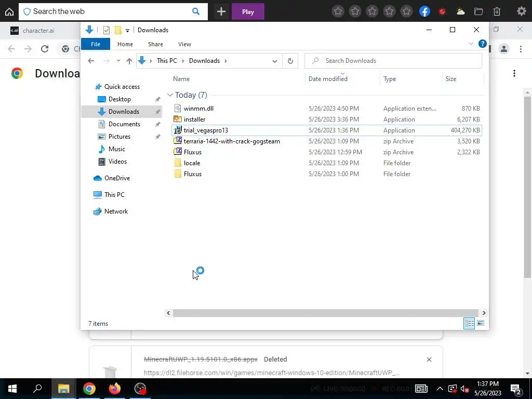Switch to character.ai browser tab

pyautogui.click(x=38, y=31)
